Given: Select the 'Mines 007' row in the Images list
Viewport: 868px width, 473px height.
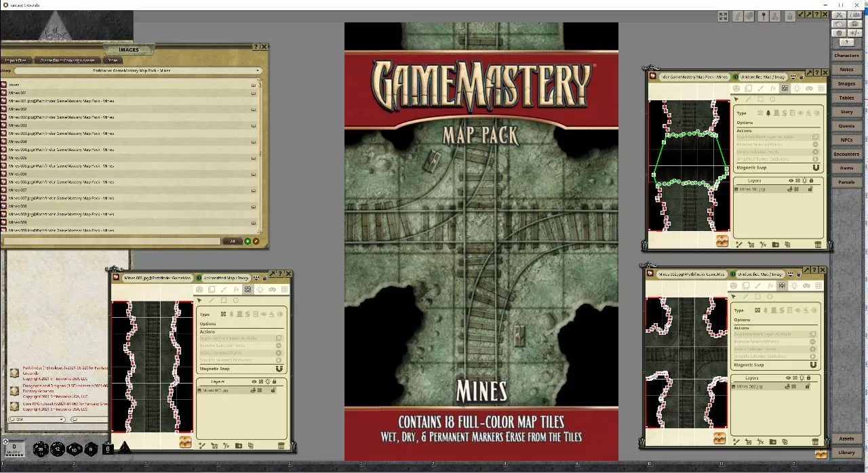Looking at the screenshot, I should coord(129,190).
